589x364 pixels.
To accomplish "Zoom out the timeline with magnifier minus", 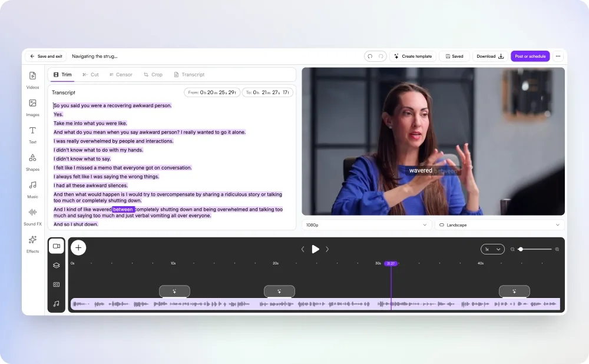I will pos(512,249).
